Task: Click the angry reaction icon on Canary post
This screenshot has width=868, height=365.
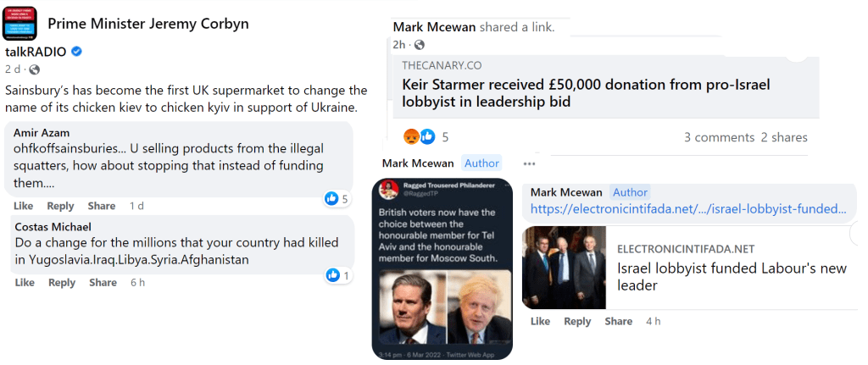Action: (411, 136)
